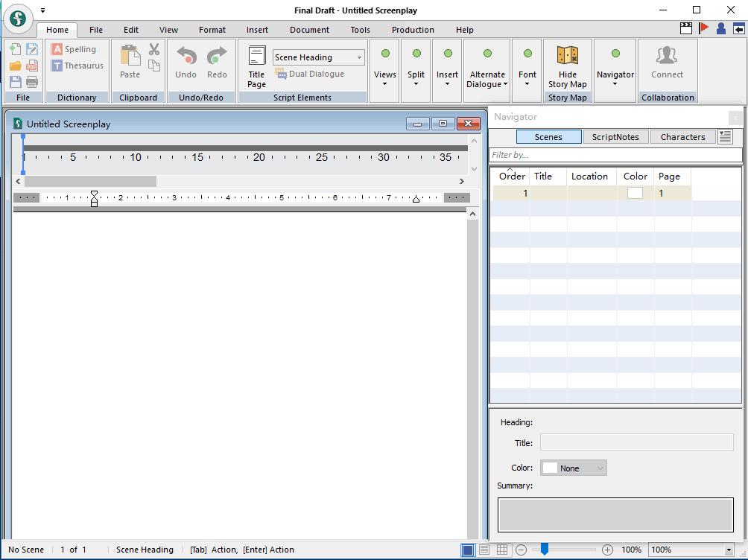Click the red flag icon in the tab bar
This screenshot has height=560, width=748.
[703, 28]
